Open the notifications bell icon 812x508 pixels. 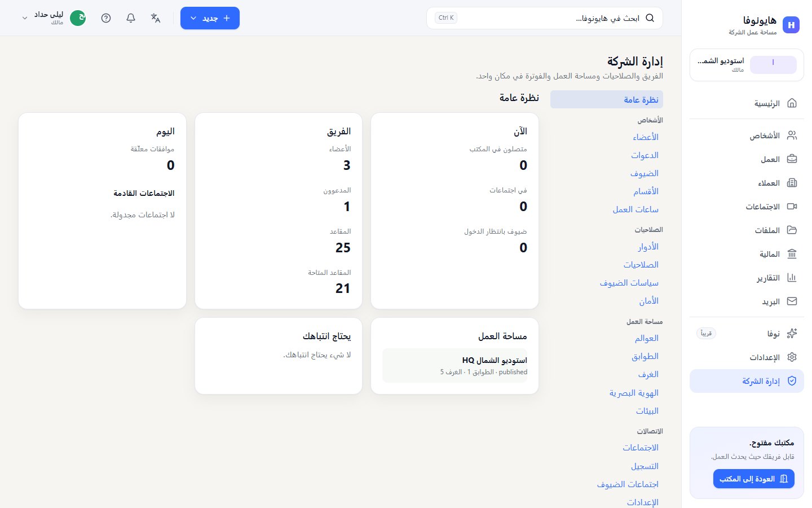tap(131, 18)
